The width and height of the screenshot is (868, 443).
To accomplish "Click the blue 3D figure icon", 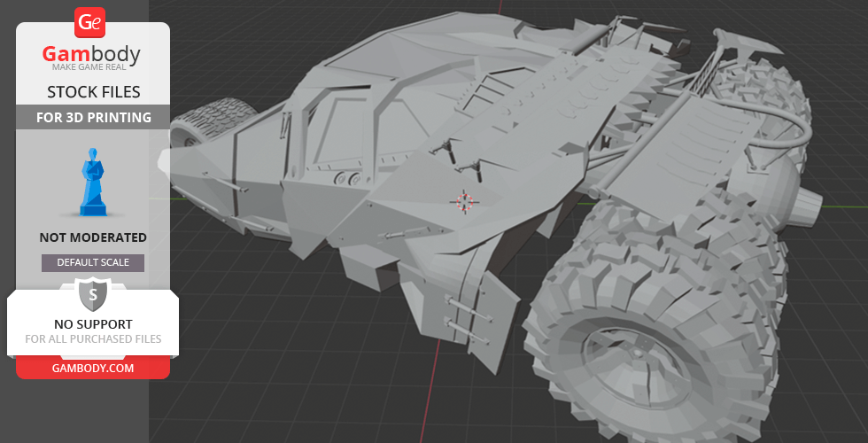I will point(93,182).
